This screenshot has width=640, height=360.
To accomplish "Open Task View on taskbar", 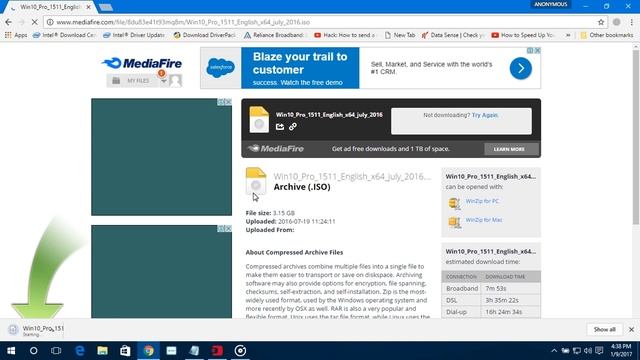I will 56,351.
